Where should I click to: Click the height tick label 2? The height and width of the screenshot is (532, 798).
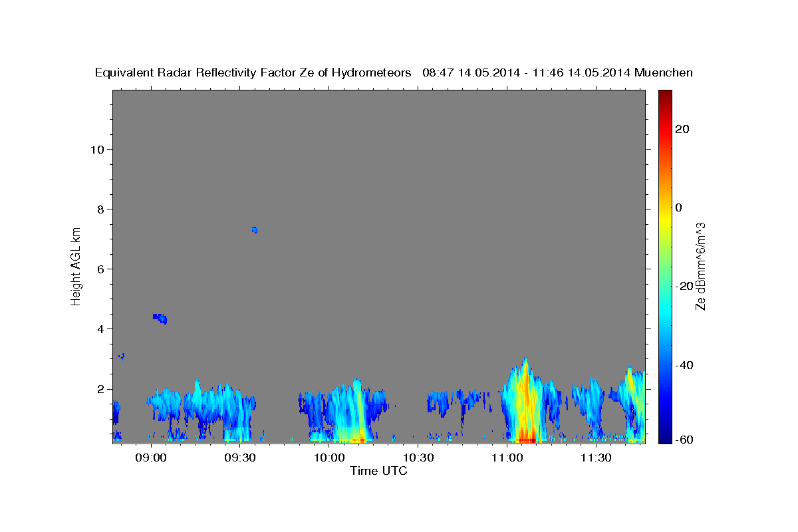pos(102,389)
